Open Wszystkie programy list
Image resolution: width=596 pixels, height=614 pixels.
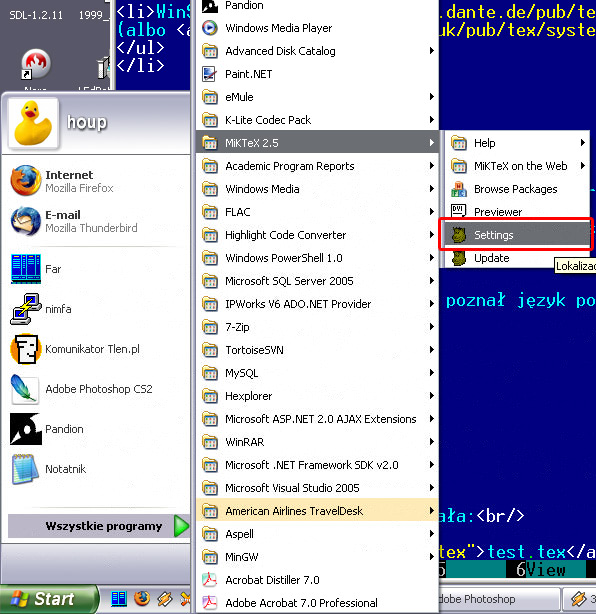click(98, 526)
